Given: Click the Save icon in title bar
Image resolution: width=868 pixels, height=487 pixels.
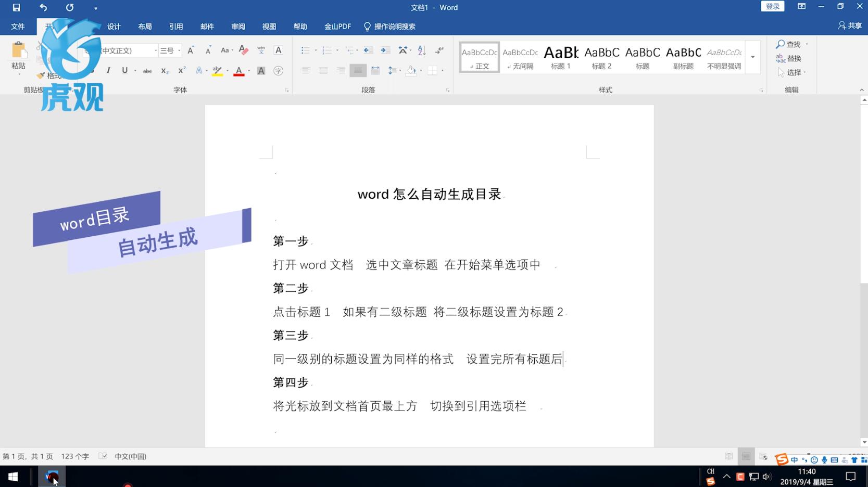Looking at the screenshot, I should (16, 8).
